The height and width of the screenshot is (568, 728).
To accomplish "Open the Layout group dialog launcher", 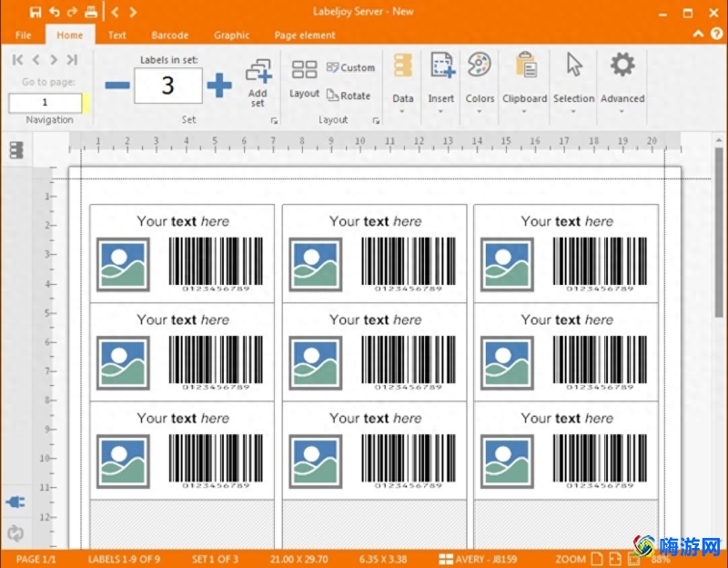I will click(376, 121).
